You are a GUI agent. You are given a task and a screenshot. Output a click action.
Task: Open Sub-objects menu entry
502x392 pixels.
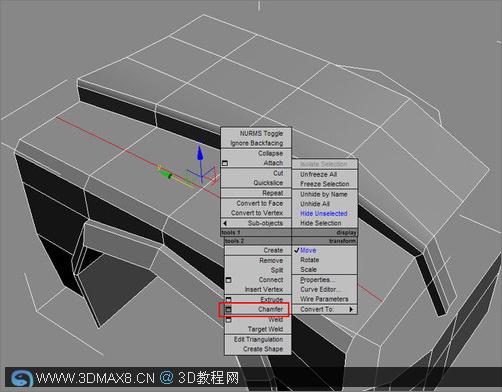265,223
